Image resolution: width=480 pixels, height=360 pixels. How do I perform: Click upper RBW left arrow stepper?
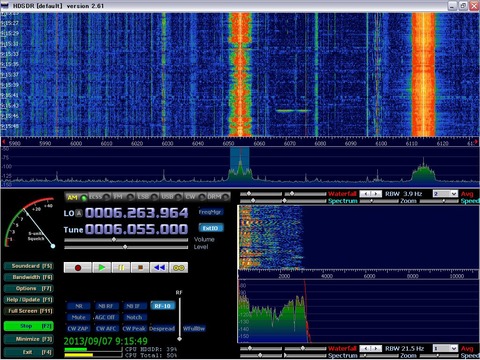[x=366, y=194]
